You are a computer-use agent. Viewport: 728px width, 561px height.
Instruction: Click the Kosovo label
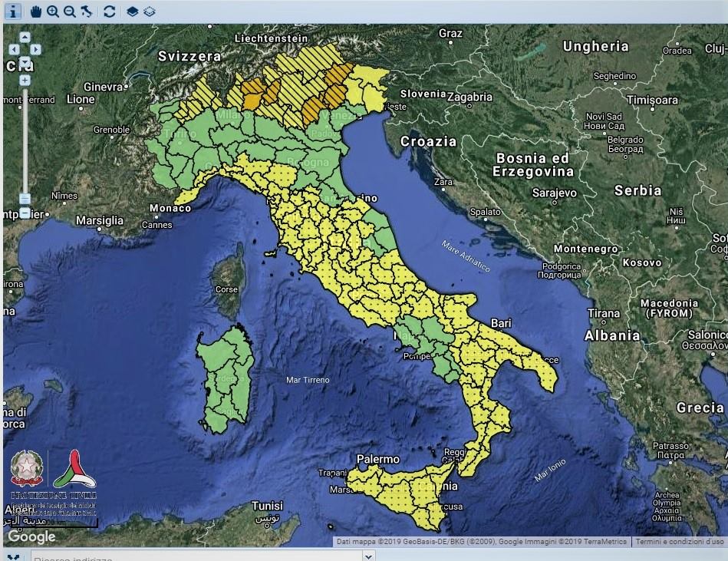coord(642,263)
